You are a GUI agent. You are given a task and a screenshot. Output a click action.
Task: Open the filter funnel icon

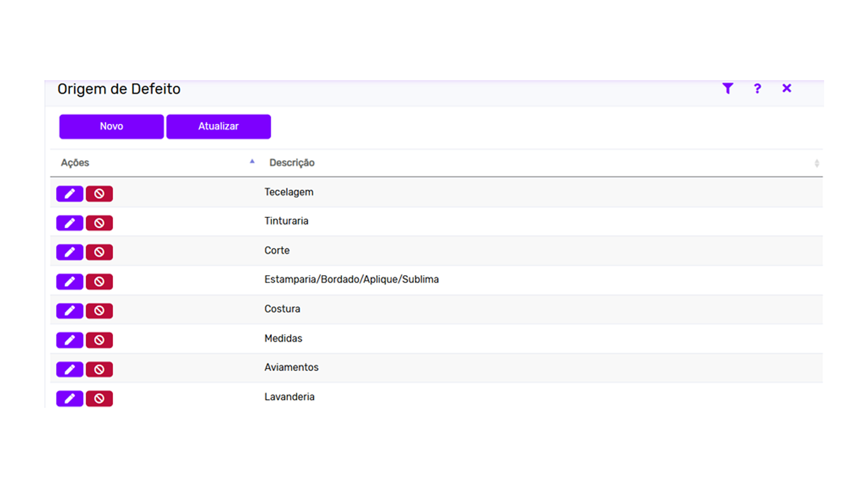coord(728,88)
